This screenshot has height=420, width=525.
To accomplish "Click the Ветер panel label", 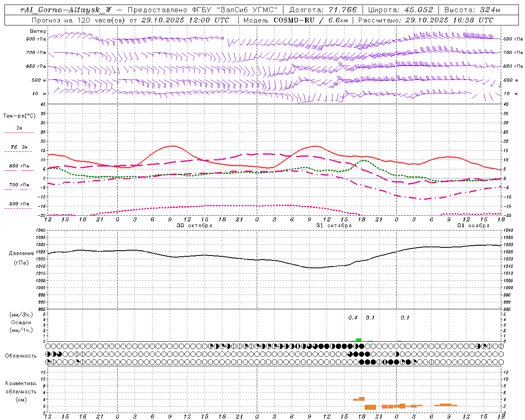I will 38,31.
